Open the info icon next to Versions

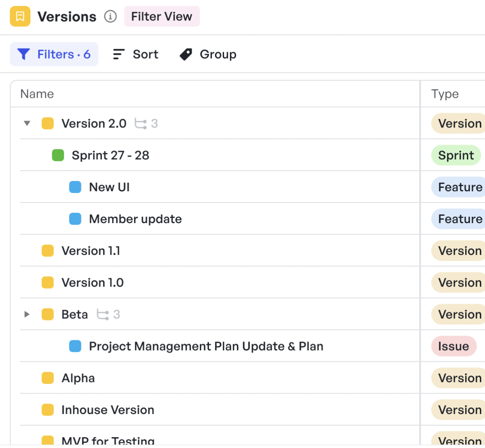(110, 16)
